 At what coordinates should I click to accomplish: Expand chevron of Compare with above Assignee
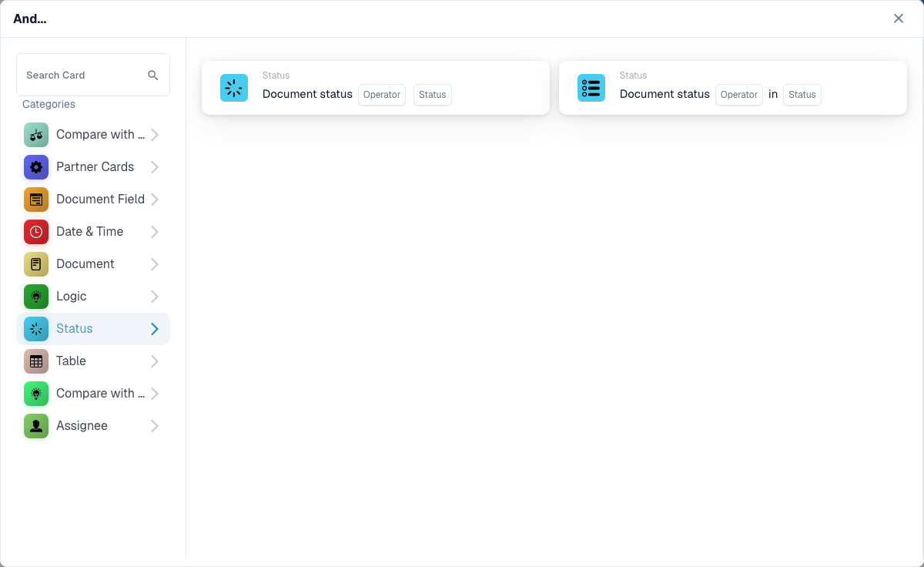[x=155, y=394]
